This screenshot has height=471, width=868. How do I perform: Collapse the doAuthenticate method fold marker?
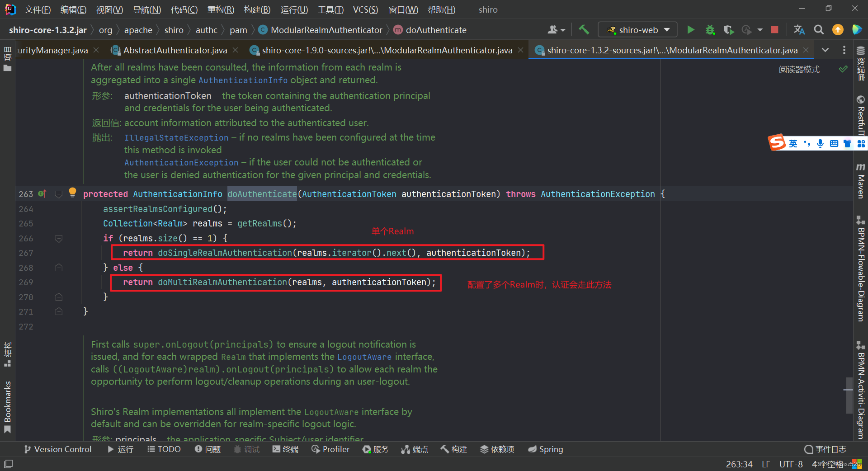[x=58, y=194]
